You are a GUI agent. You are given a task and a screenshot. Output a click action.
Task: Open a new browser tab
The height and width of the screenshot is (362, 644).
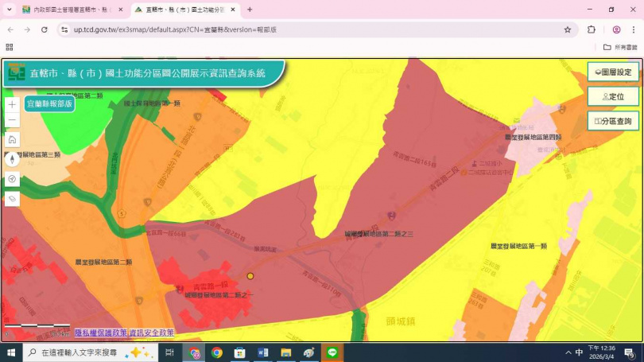(250, 10)
